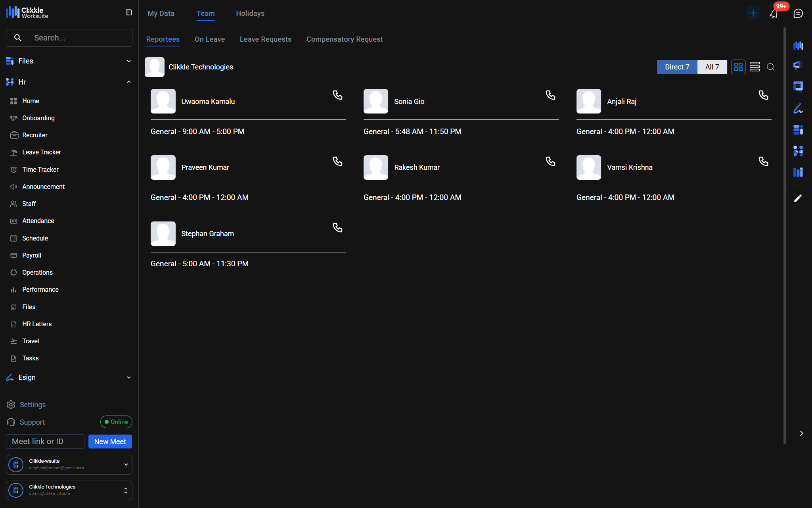This screenshot has width=812, height=508.
Task: Open megaphone icon in right rail
Action: tap(798, 65)
